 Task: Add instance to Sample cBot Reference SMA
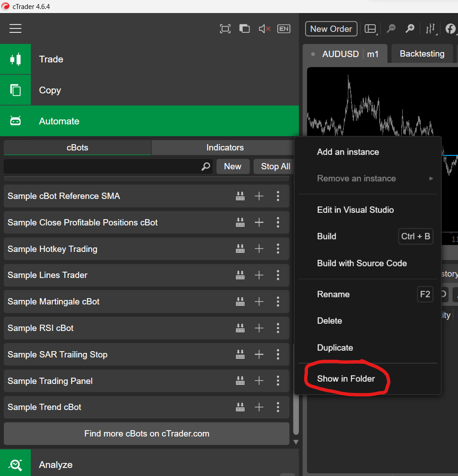259,196
